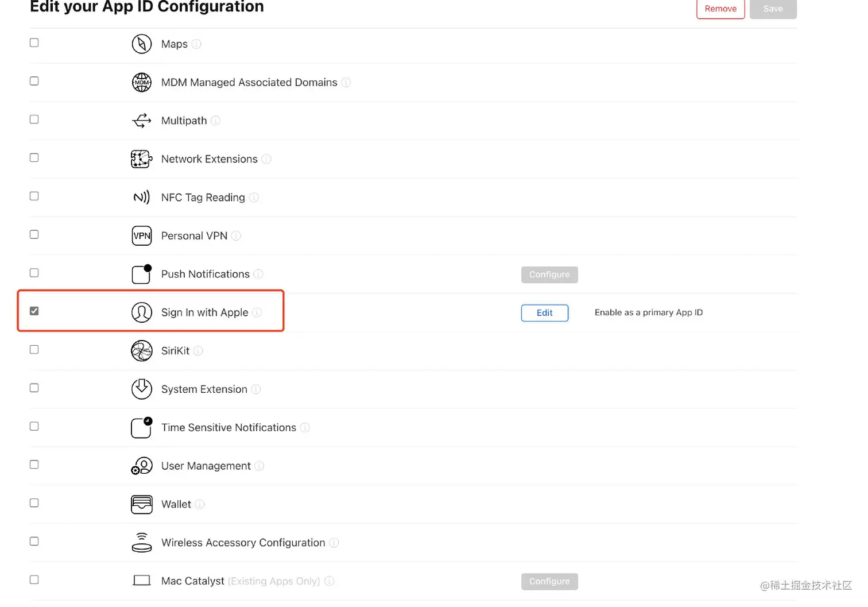868x607 pixels.
Task: Click the Multipath arrows icon
Action: (x=141, y=121)
